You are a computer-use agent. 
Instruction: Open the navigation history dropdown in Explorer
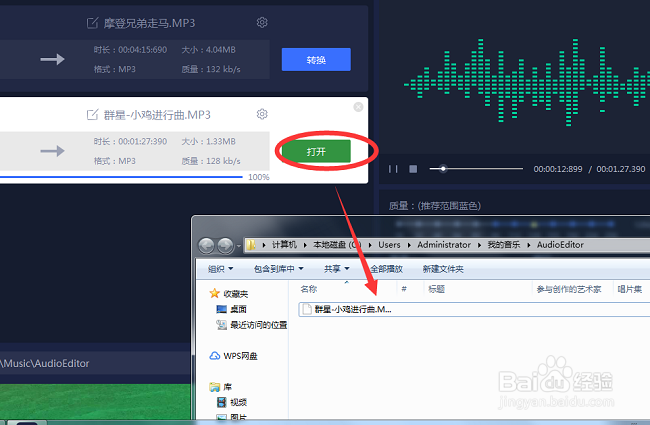coord(239,246)
